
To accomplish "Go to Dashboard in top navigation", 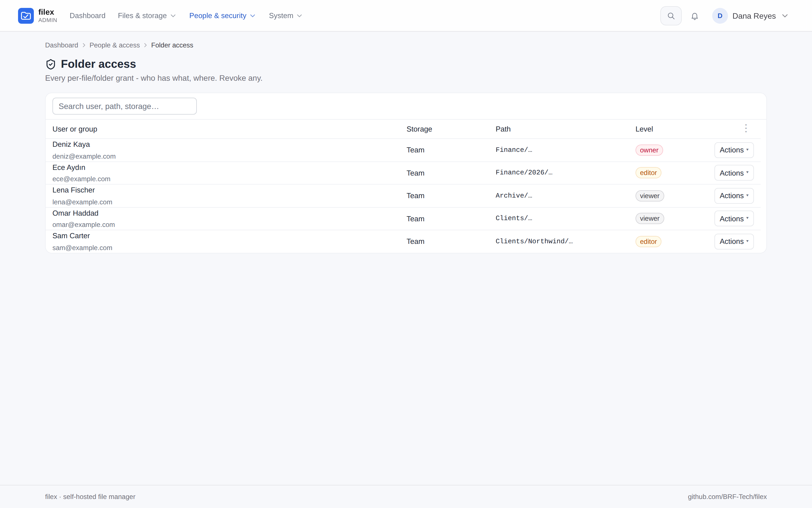I will [x=88, y=16].
